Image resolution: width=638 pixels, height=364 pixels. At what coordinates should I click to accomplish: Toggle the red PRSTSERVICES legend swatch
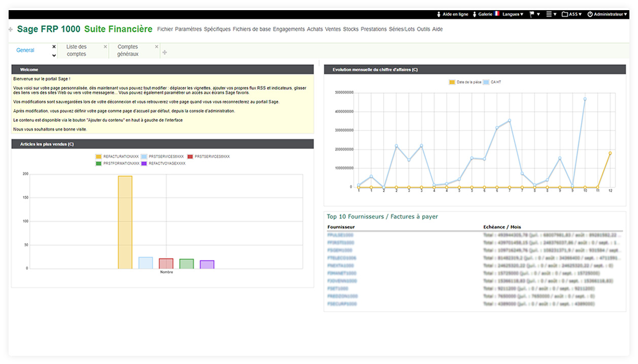pyautogui.click(x=190, y=157)
